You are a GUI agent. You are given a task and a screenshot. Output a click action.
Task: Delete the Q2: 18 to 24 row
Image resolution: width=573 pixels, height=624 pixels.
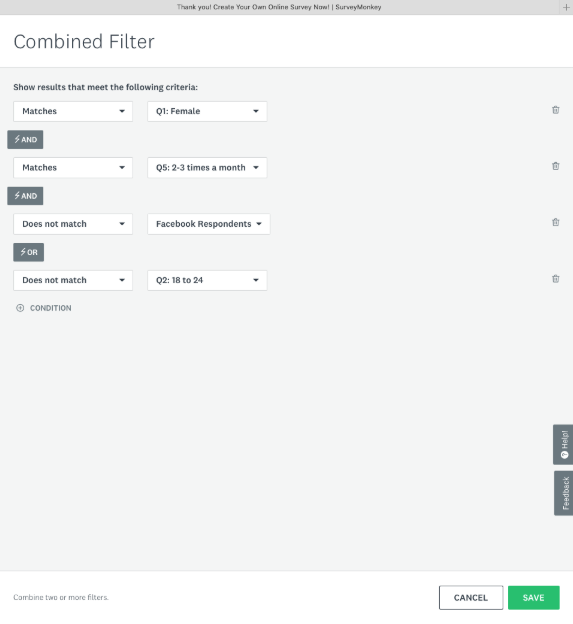tap(555, 279)
